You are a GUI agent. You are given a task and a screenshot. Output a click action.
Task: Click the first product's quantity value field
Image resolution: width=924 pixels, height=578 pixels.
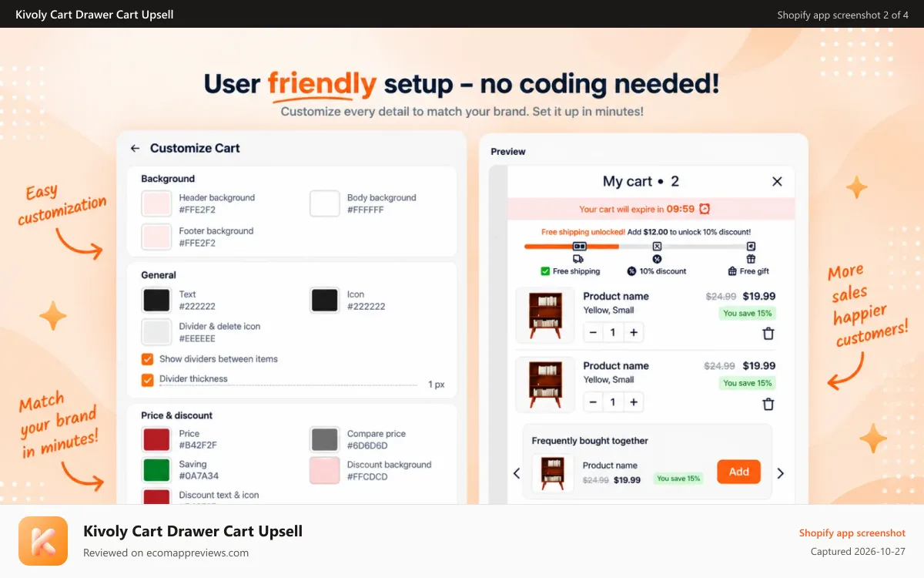tap(614, 332)
